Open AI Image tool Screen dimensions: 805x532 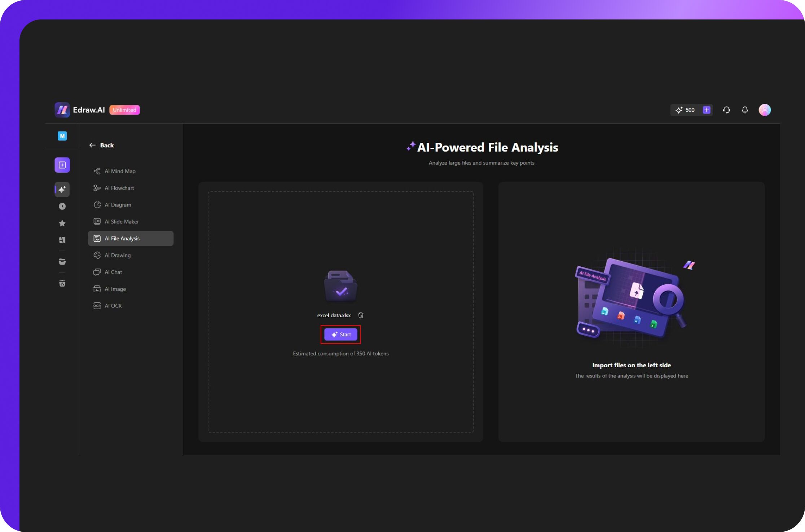point(115,289)
